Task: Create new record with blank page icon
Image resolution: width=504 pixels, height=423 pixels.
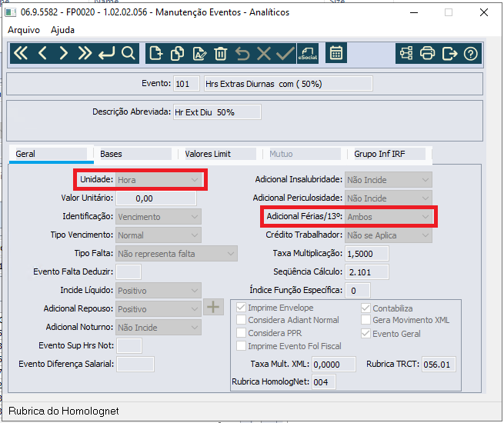Action: click(156, 53)
